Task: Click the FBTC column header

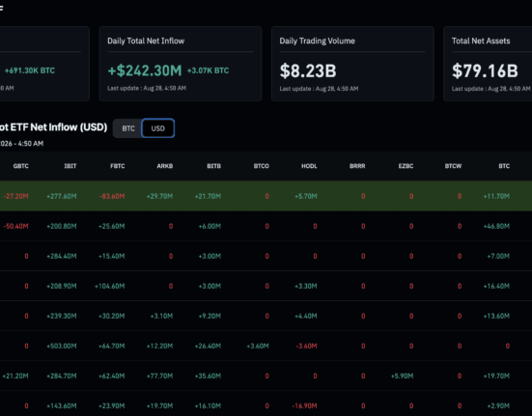Action: (118, 166)
